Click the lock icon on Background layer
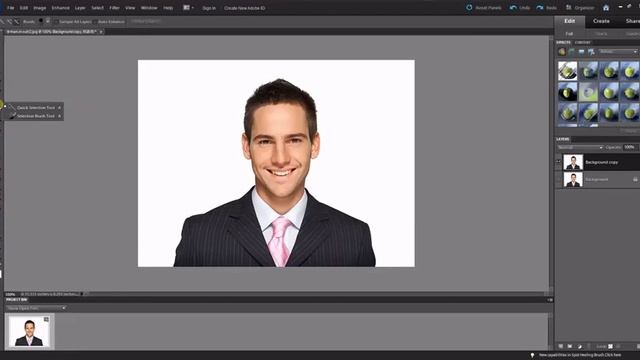Image resolution: width=640 pixels, height=360 pixels. (x=635, y=180)
